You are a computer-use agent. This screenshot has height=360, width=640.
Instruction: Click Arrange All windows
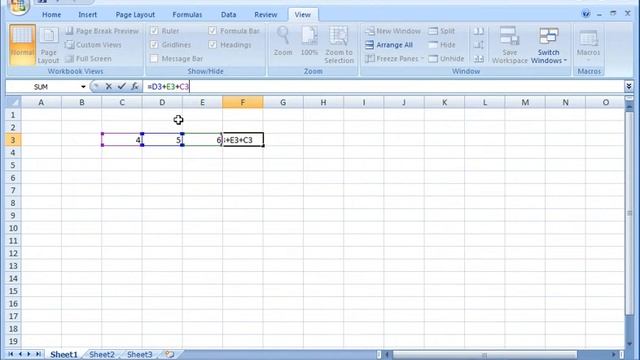pos(389,45)
